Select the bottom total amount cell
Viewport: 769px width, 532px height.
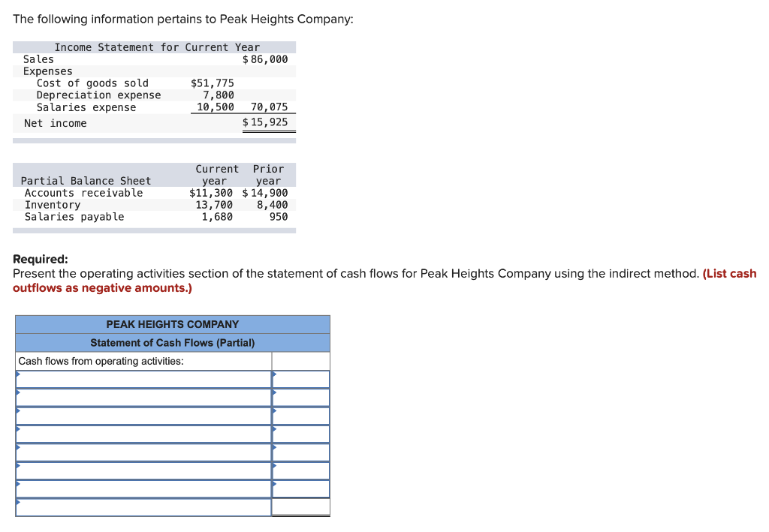pos(301,506)
